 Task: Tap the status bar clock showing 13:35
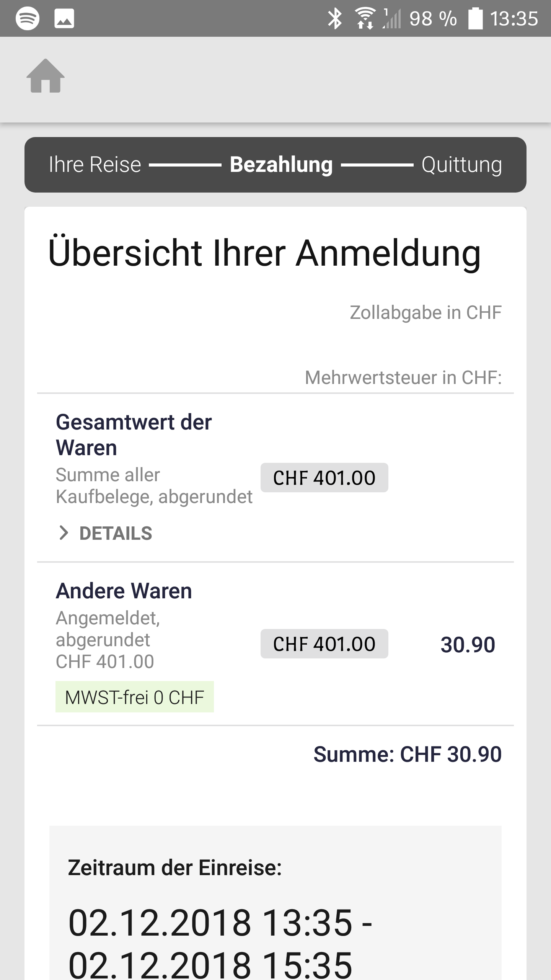click(514, 18)
